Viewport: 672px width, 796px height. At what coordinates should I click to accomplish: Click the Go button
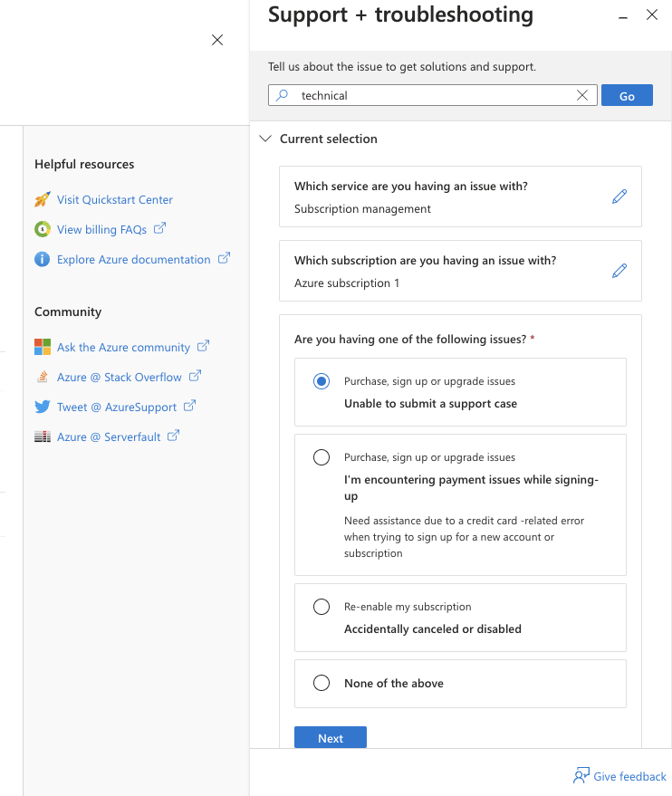(x=627, y=95)
